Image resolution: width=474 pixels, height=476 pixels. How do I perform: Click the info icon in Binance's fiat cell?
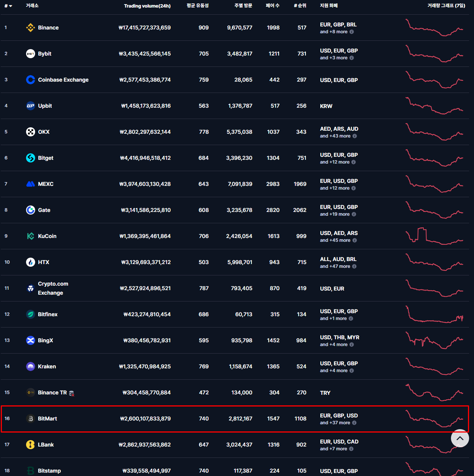coord(352,32)
